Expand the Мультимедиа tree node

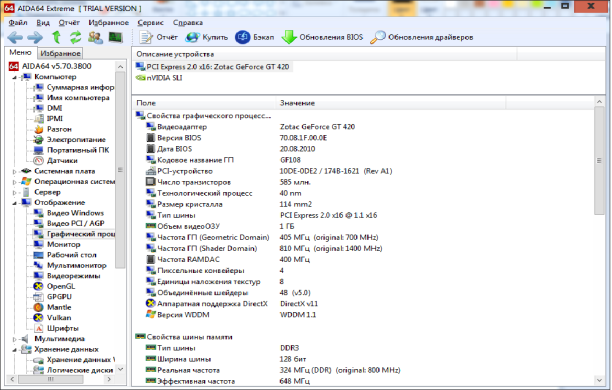point(14,339)
